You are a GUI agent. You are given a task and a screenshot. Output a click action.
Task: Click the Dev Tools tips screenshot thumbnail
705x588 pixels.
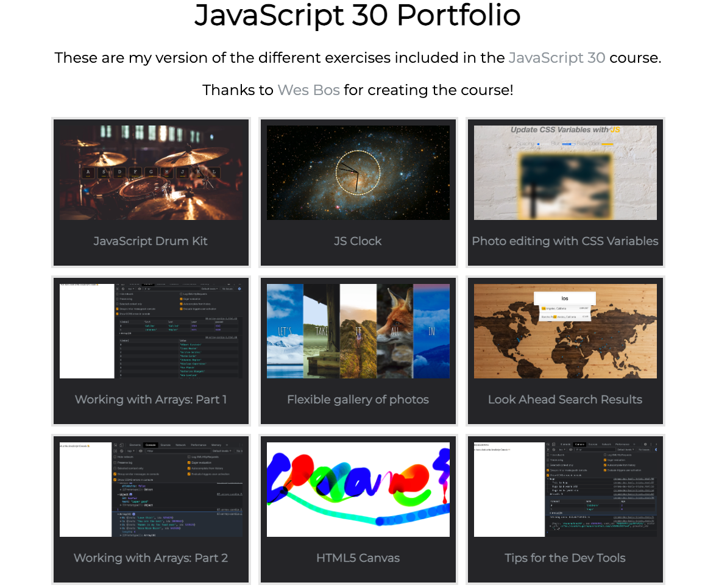click(x=565, y=489)
